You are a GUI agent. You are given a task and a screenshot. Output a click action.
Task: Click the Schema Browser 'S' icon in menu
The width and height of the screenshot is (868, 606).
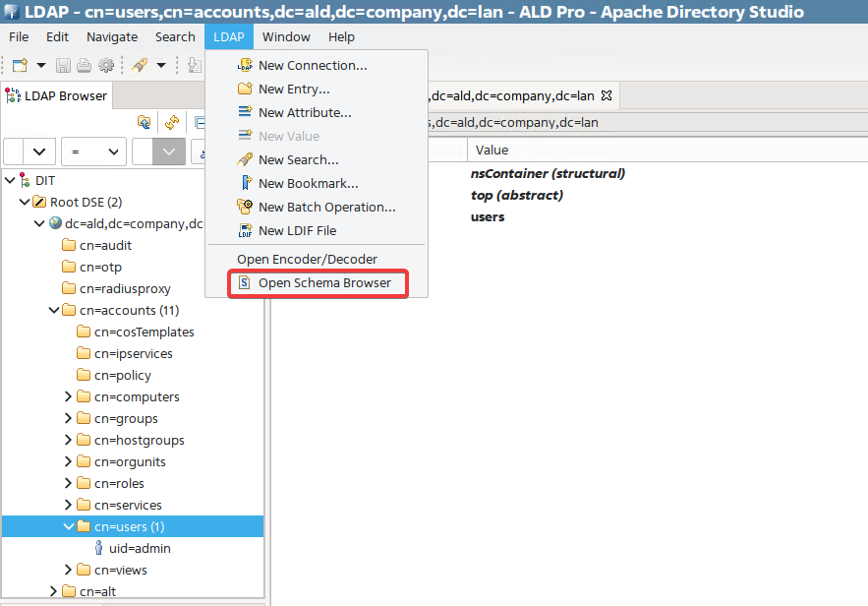(x=244, y=282)
